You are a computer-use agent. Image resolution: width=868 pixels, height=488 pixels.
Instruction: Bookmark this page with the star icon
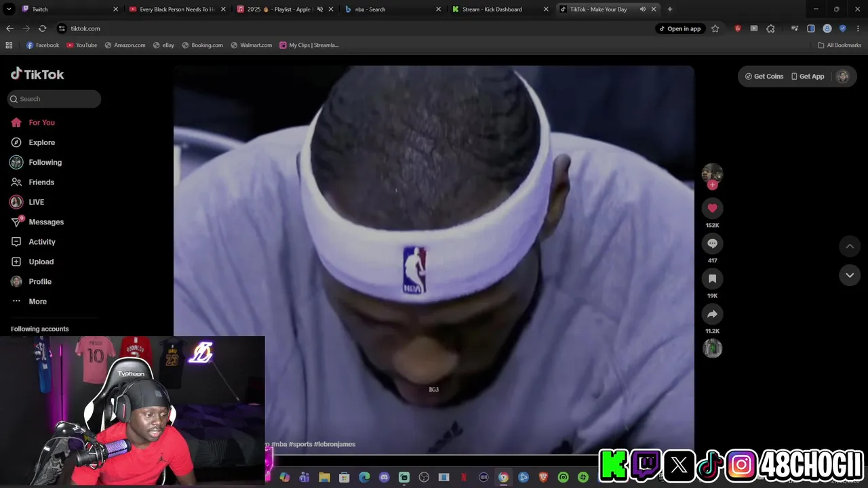point(715,28)
